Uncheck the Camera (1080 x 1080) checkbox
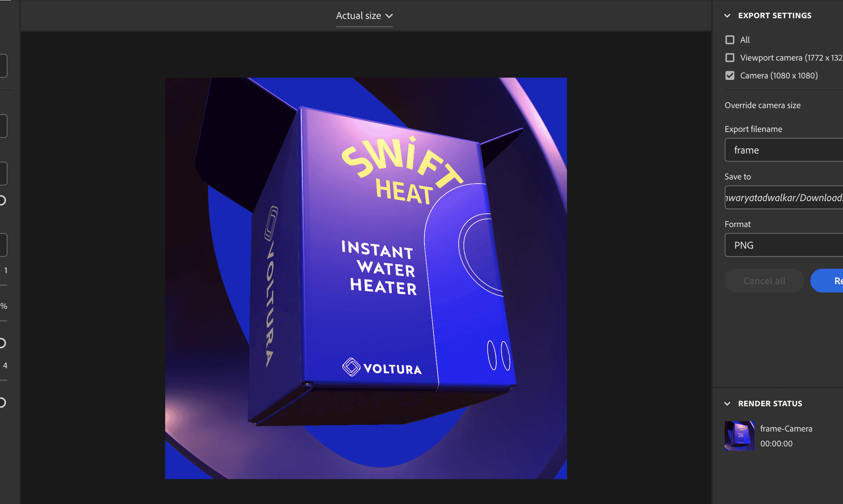843x504 pixels. point(730,75)
